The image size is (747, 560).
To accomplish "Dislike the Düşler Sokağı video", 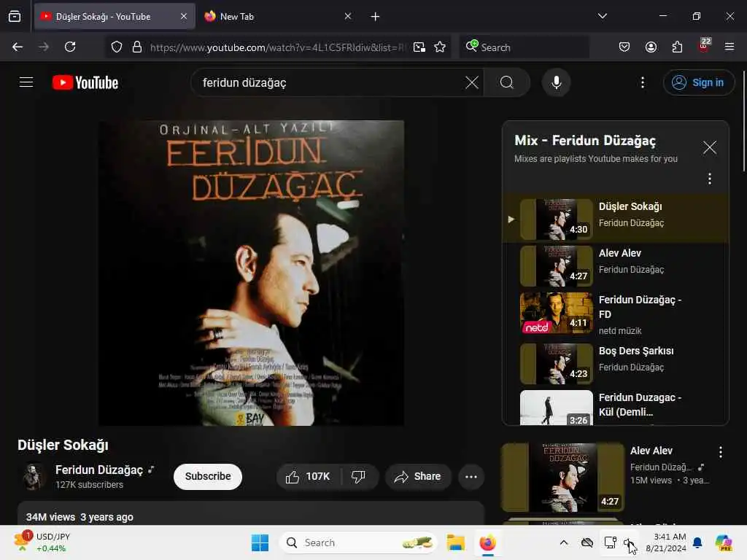I will pyautogui.click(x=359, y=477).
